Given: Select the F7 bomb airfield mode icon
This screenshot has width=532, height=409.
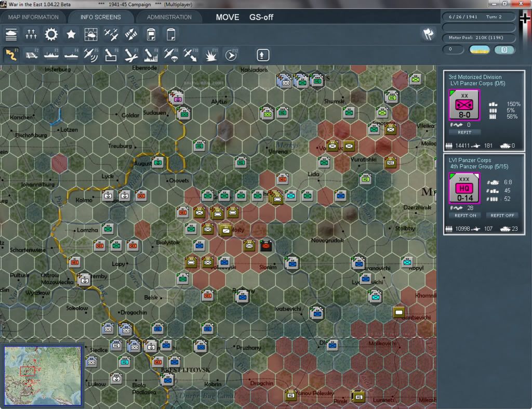Looking at the screenshot, I should click(131, 55).
